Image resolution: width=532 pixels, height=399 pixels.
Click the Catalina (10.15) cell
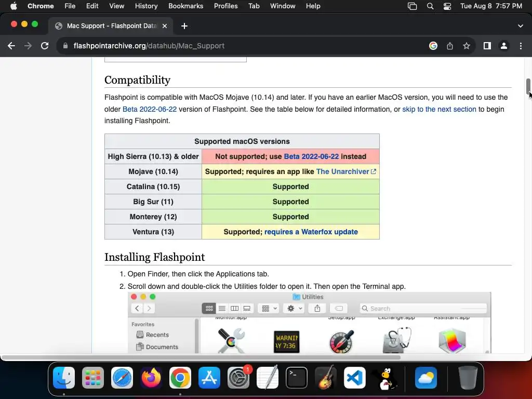[153, 187]
